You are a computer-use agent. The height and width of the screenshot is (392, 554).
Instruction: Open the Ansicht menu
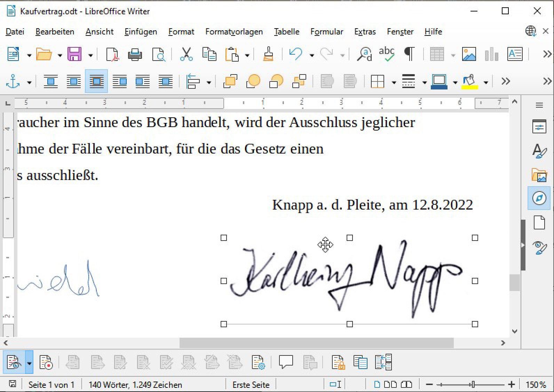(x=100, y=32)
